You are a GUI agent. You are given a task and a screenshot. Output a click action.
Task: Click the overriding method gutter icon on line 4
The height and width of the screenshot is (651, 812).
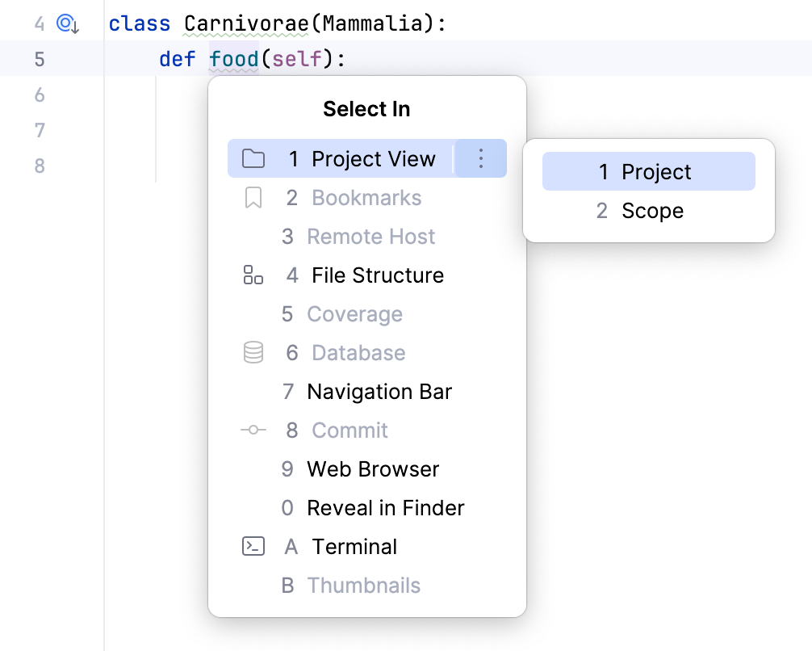click(66, 24)
